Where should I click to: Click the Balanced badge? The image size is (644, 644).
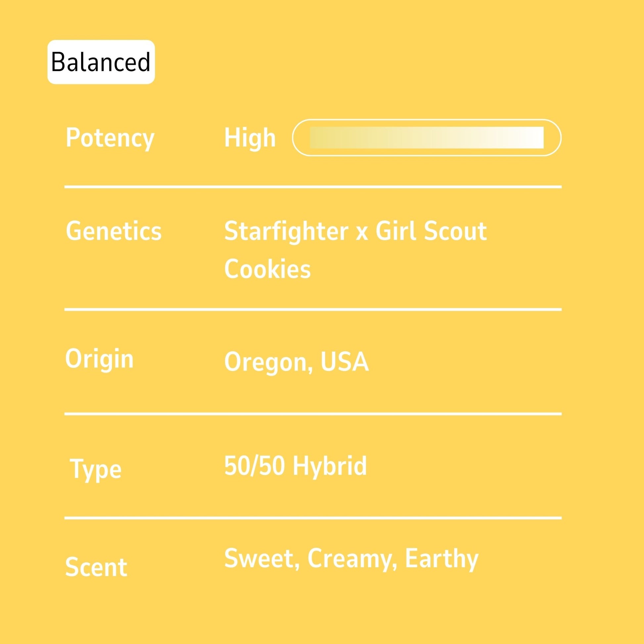pyautogui.click(x=101, y=62)
